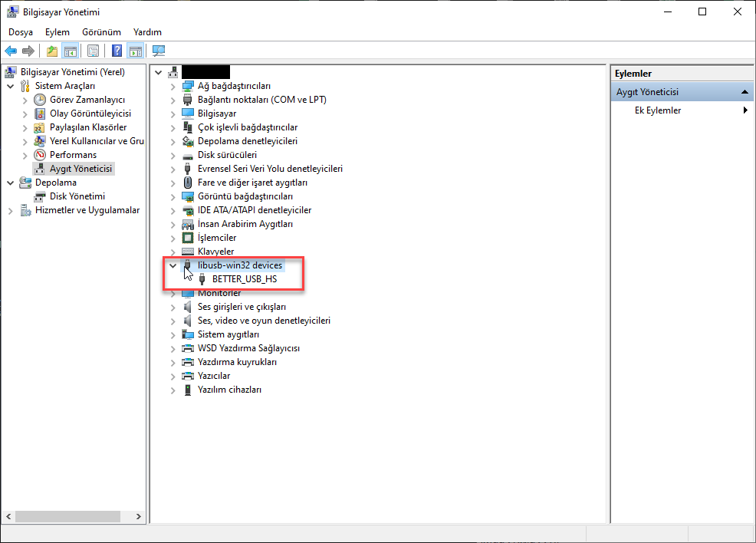This screenshot has width=756, height=543.
Task: Click the Ağ bağdaştırıcıları network icon
Action: [188, 86]
